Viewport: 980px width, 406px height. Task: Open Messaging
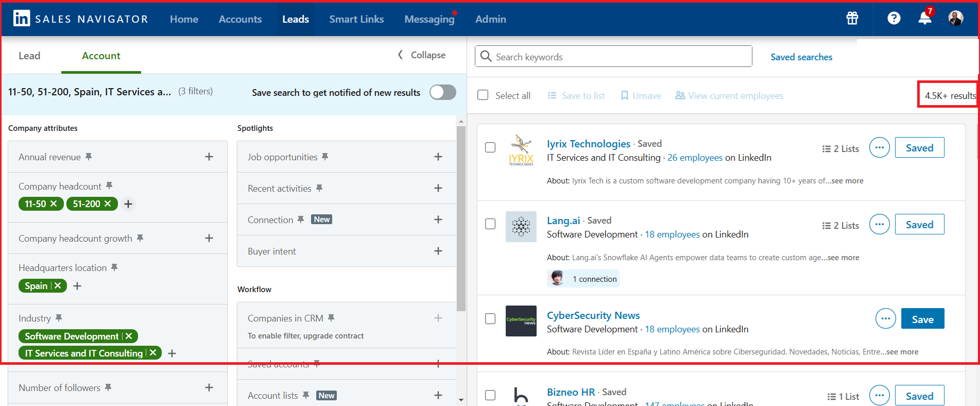[429, 19]
